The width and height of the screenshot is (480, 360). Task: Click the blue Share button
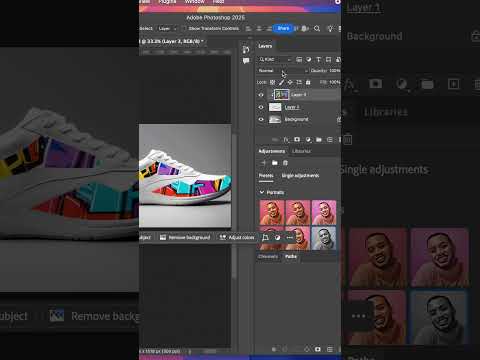(283, 28)
